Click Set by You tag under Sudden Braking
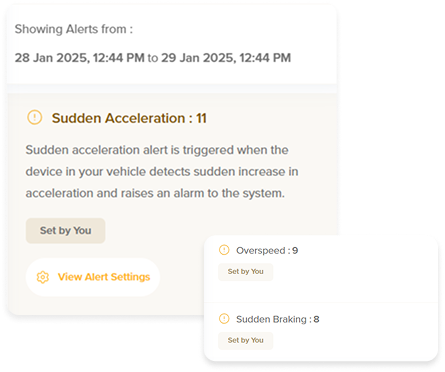This screenshot has width=445, height=372. click(x=245, y=340)
